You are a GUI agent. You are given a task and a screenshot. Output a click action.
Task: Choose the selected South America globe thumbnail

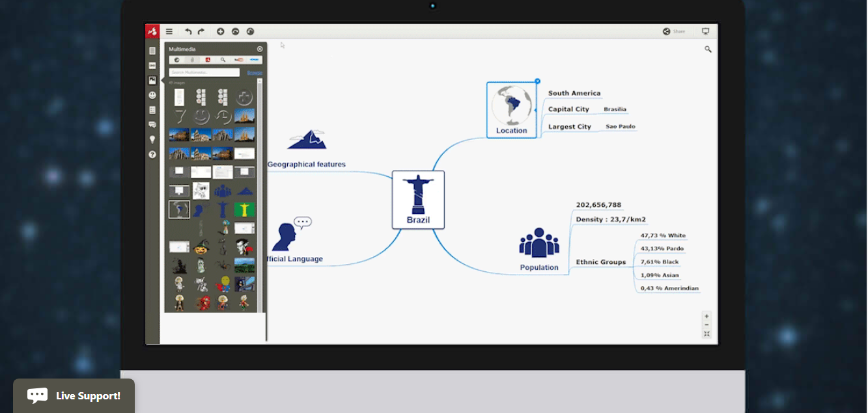tap(179, 209)
